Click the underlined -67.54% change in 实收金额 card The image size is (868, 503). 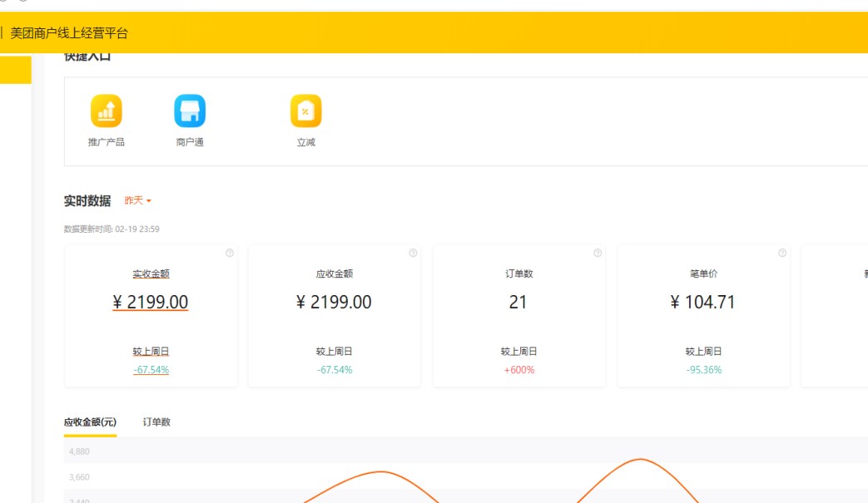coord(151,370)
